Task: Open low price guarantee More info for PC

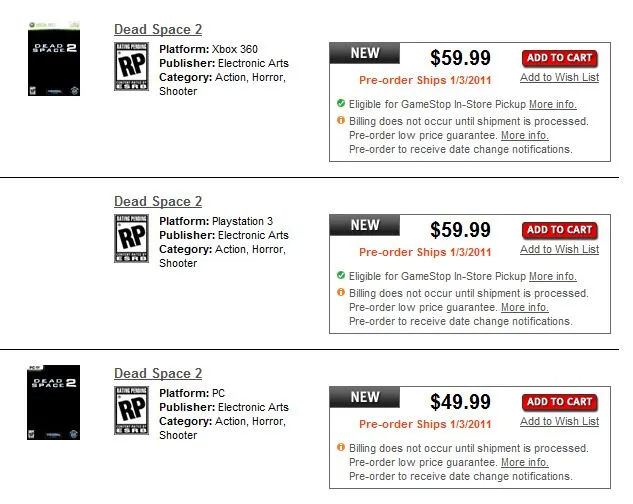Action: (x=524, y=463)
